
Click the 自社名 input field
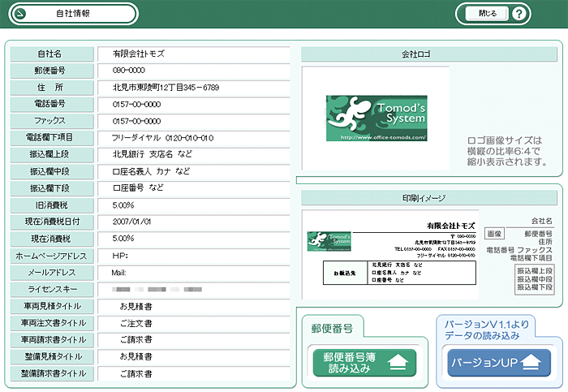tap(193, 54)
